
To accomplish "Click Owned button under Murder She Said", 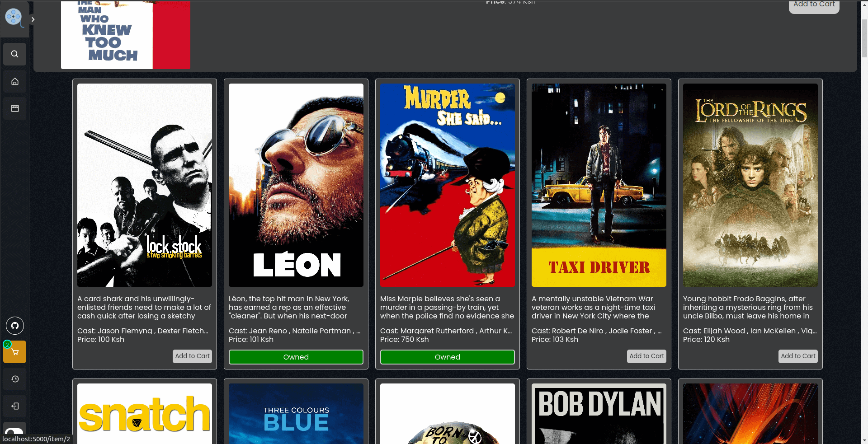I will [x=448, y=357].
